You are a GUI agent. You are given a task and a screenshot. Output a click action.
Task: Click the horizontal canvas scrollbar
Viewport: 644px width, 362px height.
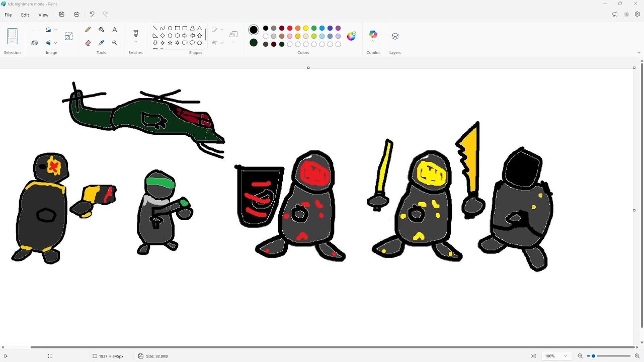pyautogui.click(x=333, y=347)
